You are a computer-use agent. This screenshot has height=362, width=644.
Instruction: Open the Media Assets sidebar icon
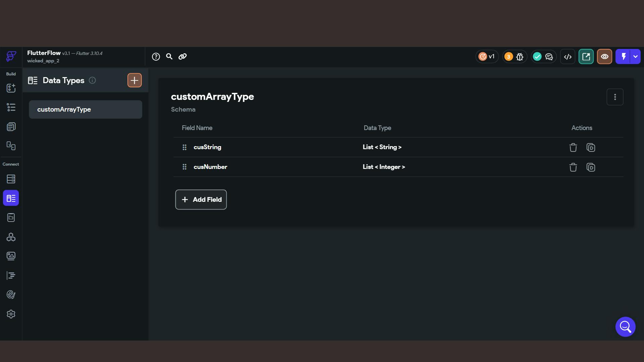click(11, 256)
